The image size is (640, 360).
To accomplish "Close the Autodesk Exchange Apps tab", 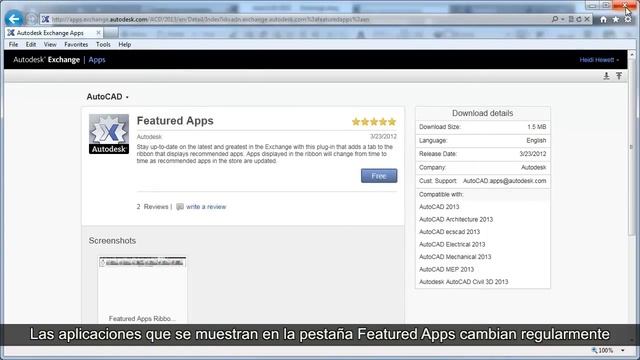I will coord(98,33).
